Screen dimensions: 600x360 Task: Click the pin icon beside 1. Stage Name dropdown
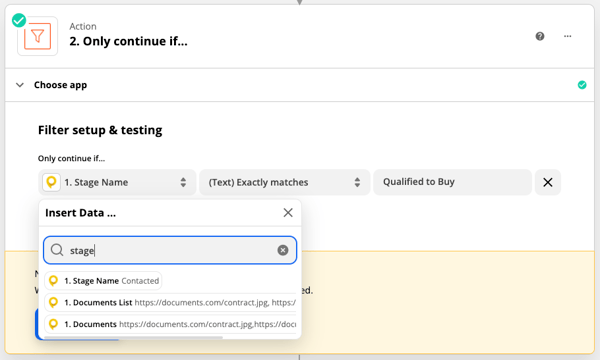51,182
